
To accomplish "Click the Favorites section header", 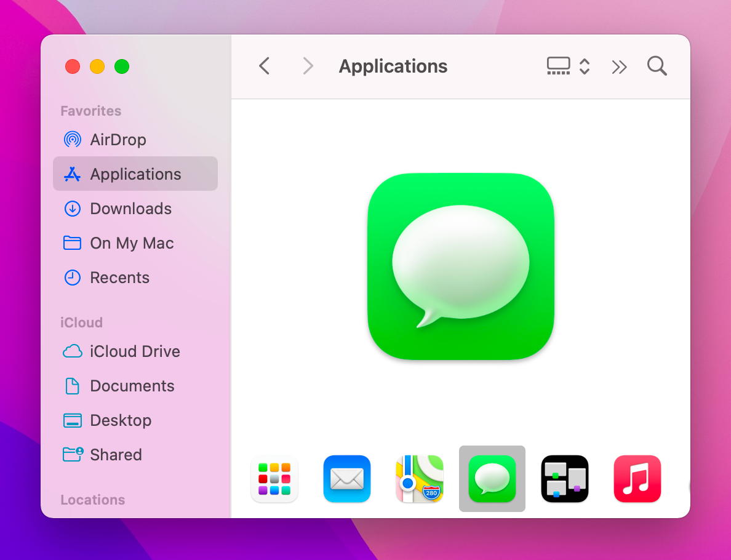I will coord(91,111).
